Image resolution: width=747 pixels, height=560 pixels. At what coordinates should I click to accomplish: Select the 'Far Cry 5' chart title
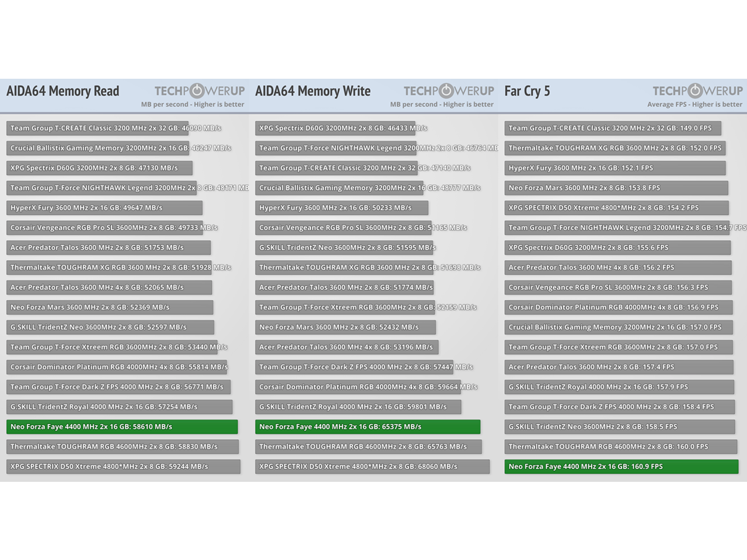[527, 91]
